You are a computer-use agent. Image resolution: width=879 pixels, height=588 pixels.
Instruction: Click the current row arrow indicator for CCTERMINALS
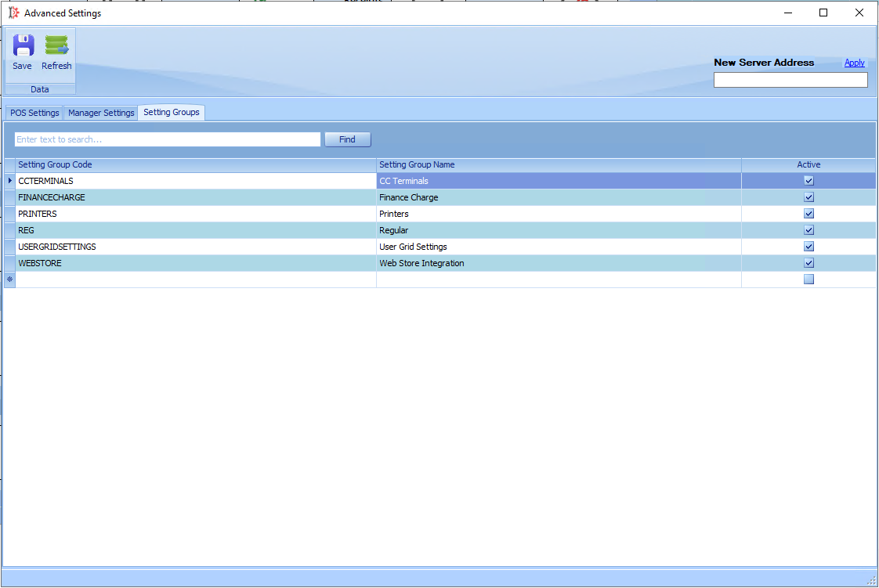click(x=9, y=181)
